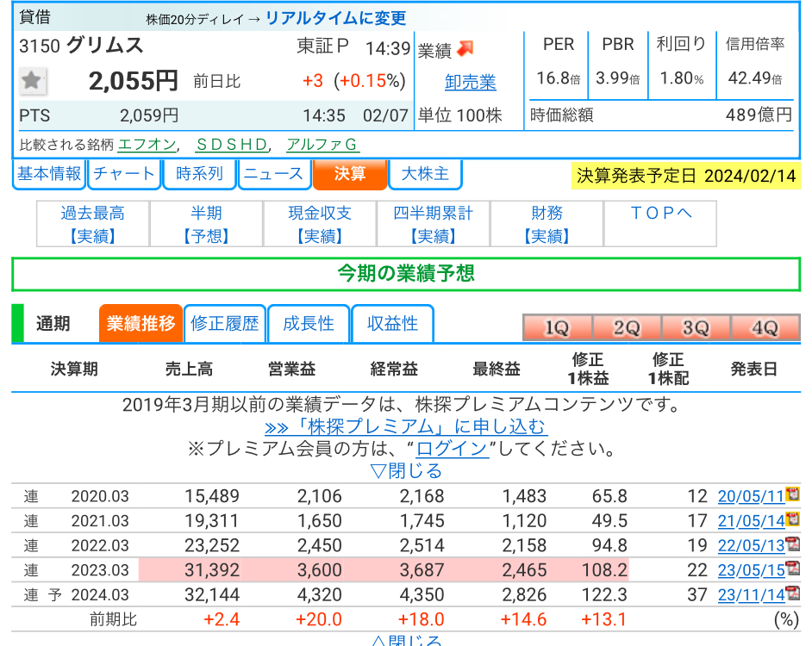
Task: Click the 通期 section label
Action: click(x=53, y=324)
